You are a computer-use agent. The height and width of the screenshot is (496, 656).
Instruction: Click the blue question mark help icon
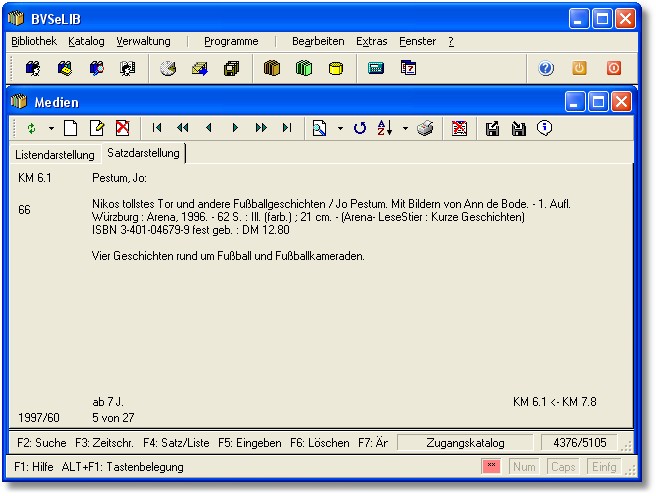pos(546,68)
